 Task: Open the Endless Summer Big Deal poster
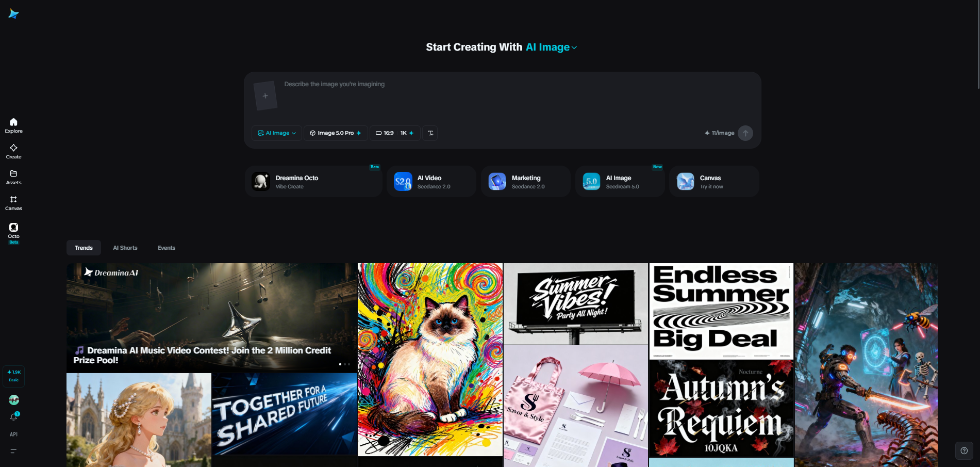tap(721, 311)
